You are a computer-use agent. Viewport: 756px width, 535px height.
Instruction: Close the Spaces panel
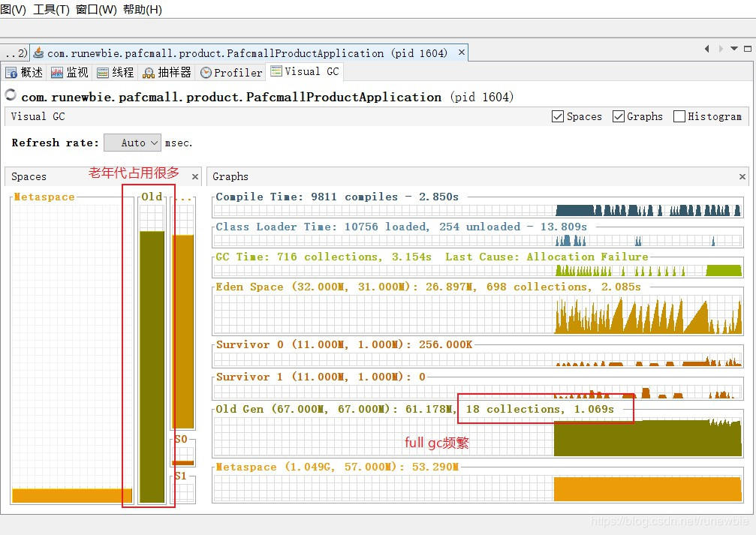[194, 177]
